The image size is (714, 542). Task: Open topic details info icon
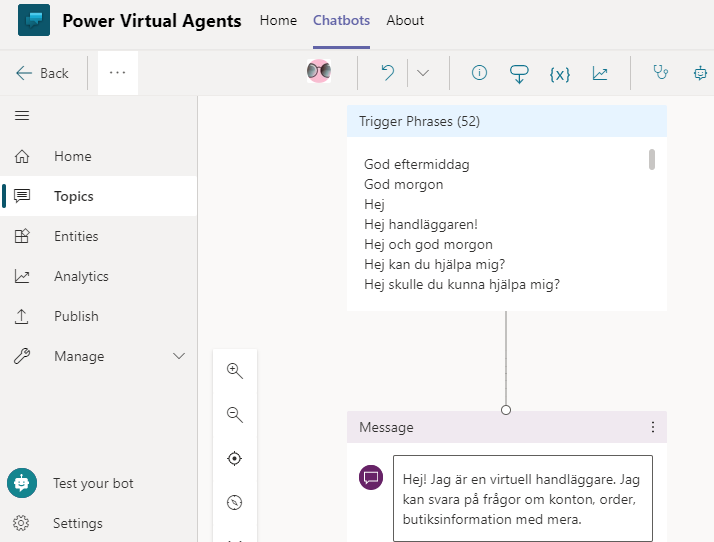(x=479, y=73)
